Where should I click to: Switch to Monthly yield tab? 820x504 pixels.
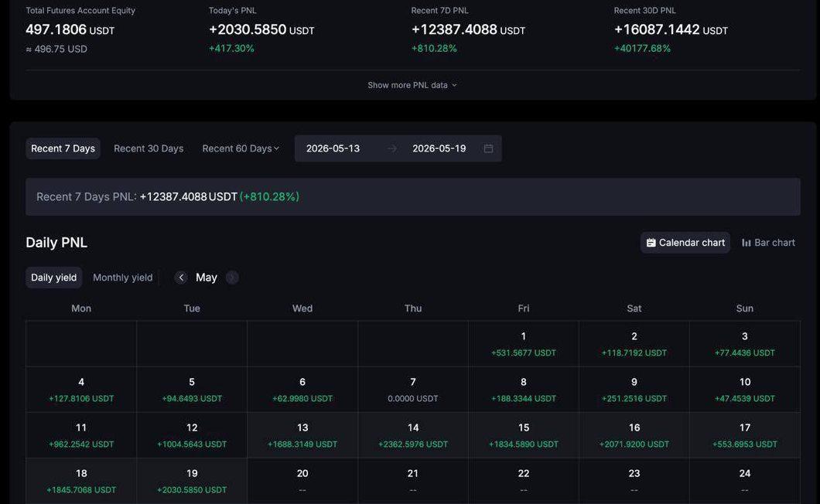[123, 278]
